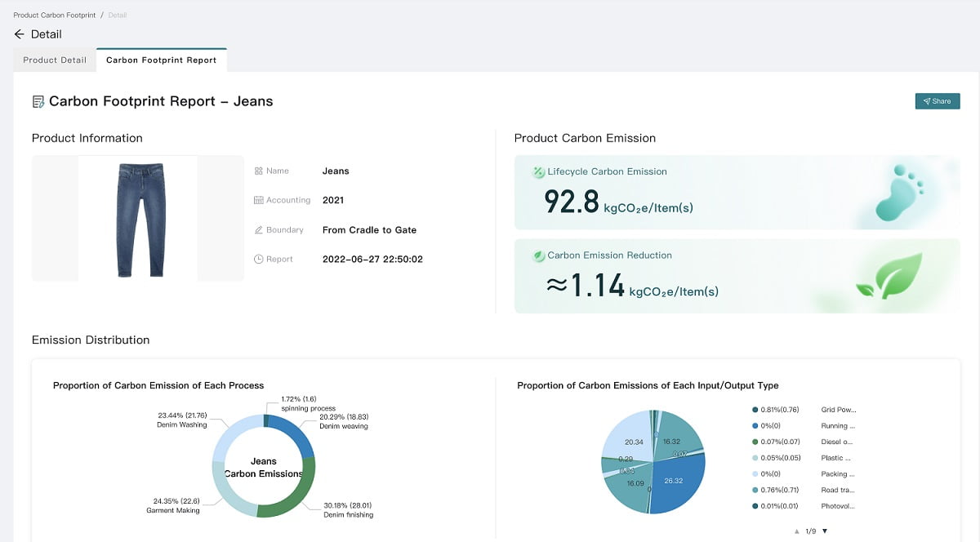Click the Report clock icon

point(258,260)
